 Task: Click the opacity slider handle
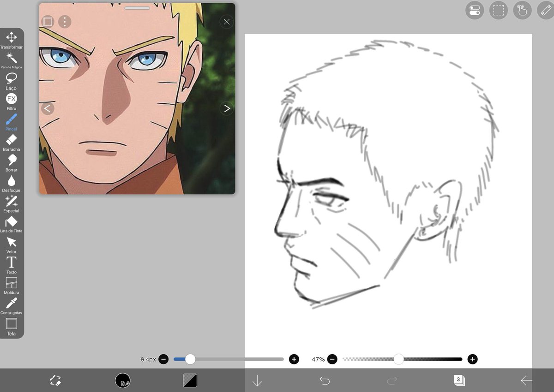pyautogui.click(x=398, y=359)
